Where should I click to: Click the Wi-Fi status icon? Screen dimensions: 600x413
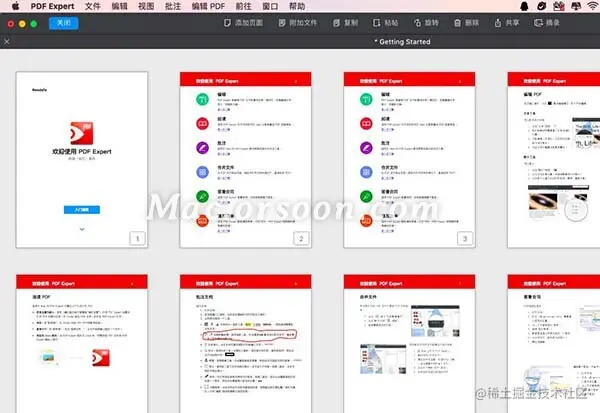pyautogui.click(x=593, y=6)
